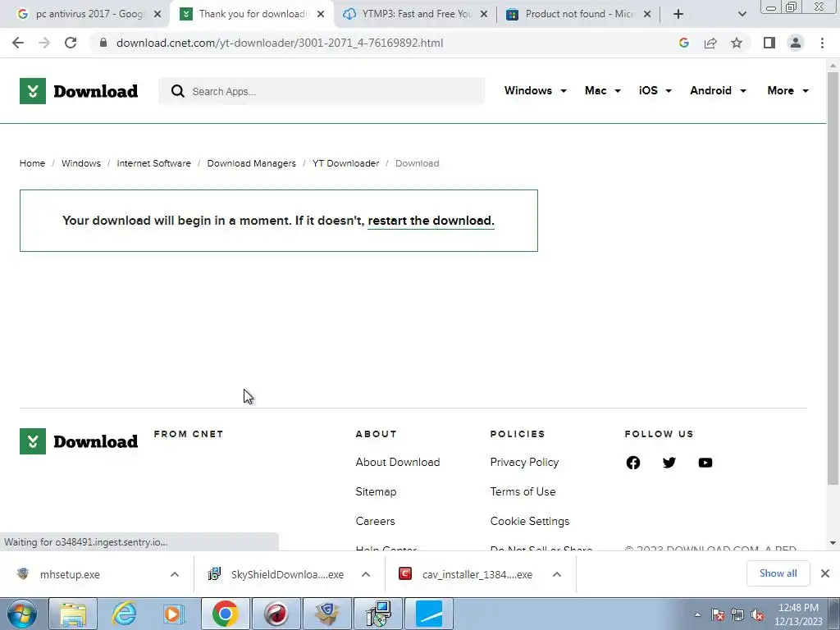Expand the Windows dropdown menu

tap(535, 90)
